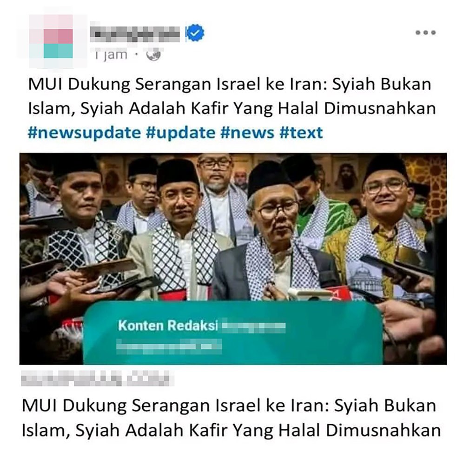Viewport: 476px width, 473px height.
Task: Click the blue verified badge checkmark
Action: [195, 33]
